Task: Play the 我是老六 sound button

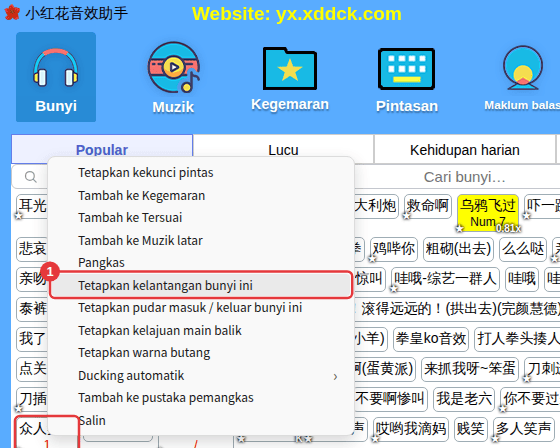Action: pos(464,399)
